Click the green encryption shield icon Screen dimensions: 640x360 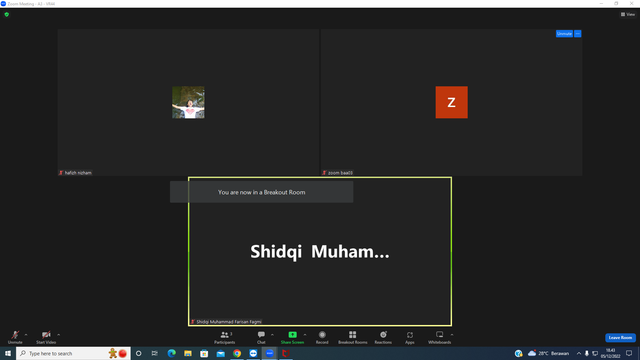tap(7, 14)
